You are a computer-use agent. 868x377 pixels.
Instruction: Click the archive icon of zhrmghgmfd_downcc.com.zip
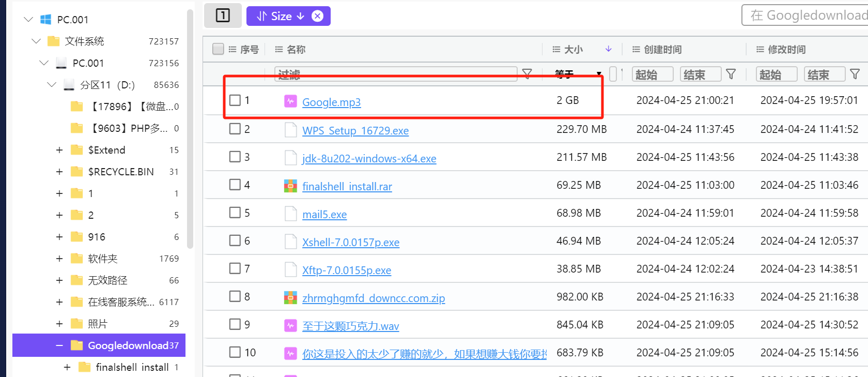[x=290, y=297]
